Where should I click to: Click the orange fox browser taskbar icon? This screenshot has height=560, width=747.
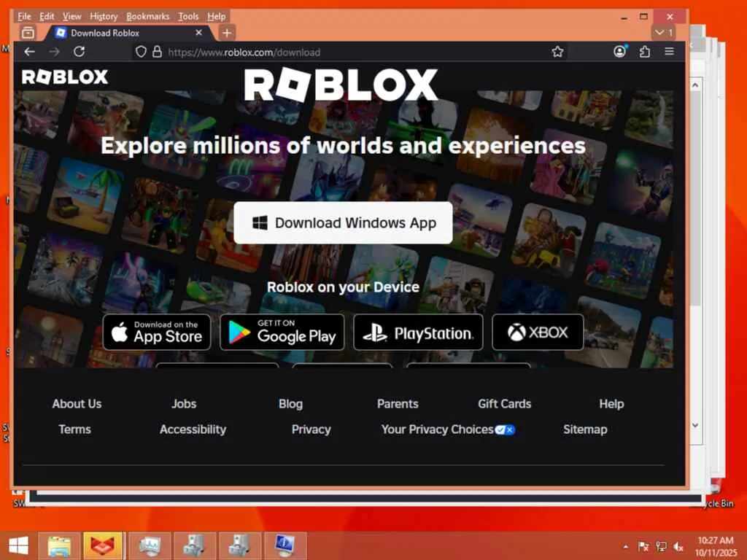tap(103, 545)
